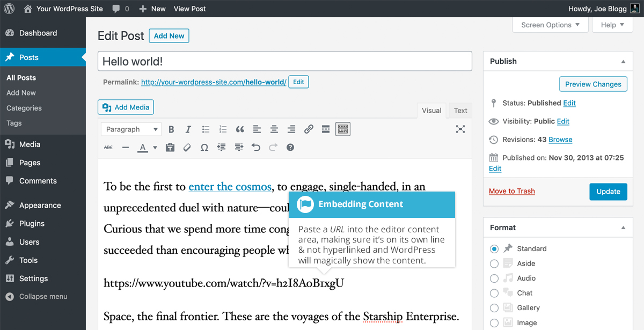This screenshot has width=644, height=330.
Task: Click the Hello world! title field
Action: (x=285, y=61)
